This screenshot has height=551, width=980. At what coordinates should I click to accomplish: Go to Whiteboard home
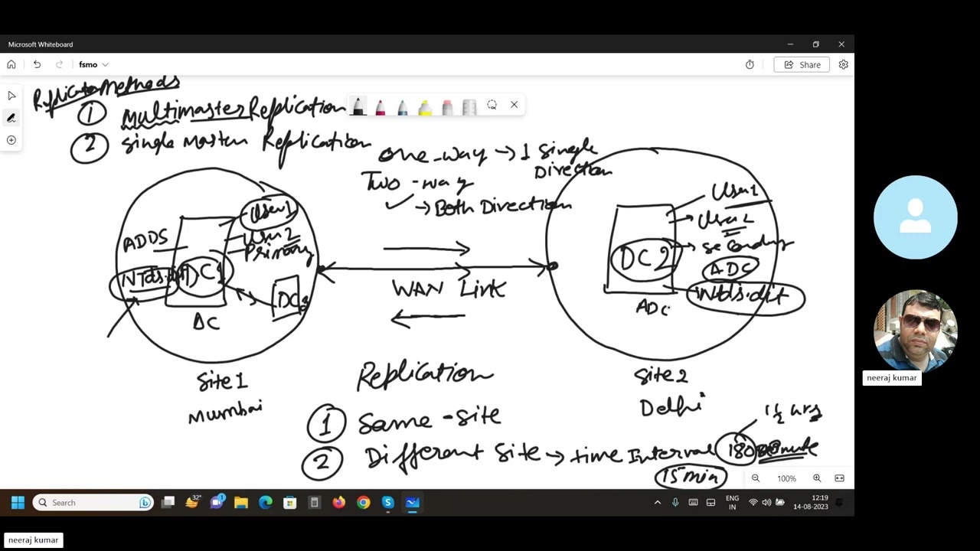(11, 64)
